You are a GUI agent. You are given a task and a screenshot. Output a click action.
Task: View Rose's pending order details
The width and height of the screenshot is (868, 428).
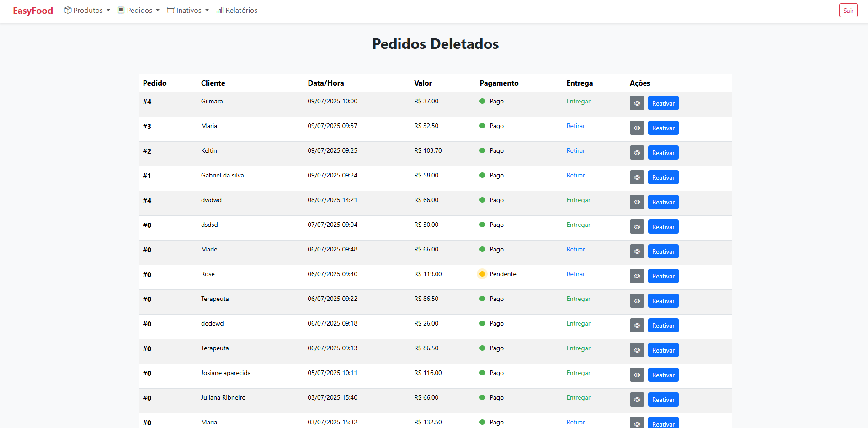tap(637, 276)
